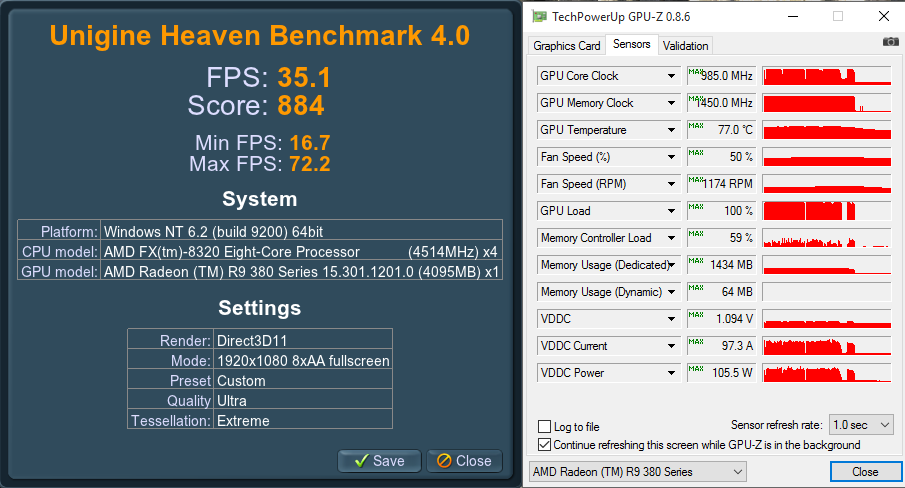Viewport: 905px width, 488px height.
Task: Click the 64 MB dynamic memory value
Action: point(721,292)
